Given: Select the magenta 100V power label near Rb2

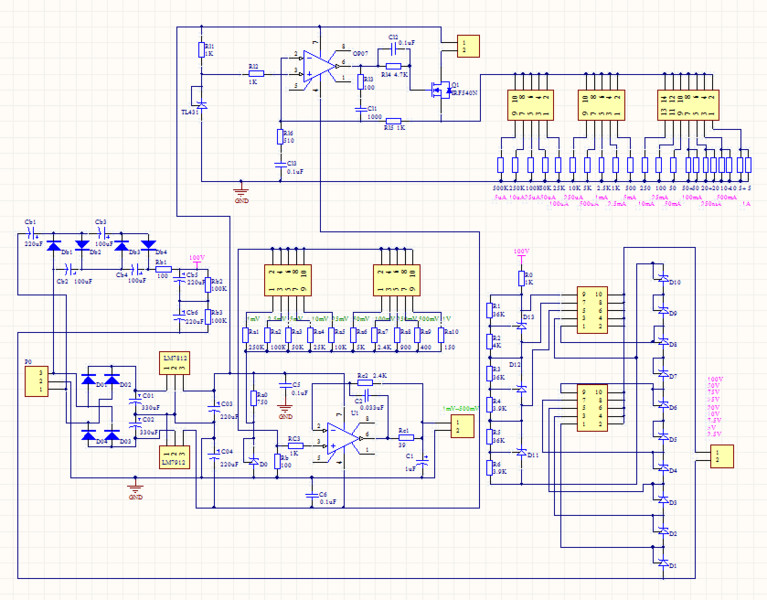Looking at the screenshot, I should pos(196,258).
